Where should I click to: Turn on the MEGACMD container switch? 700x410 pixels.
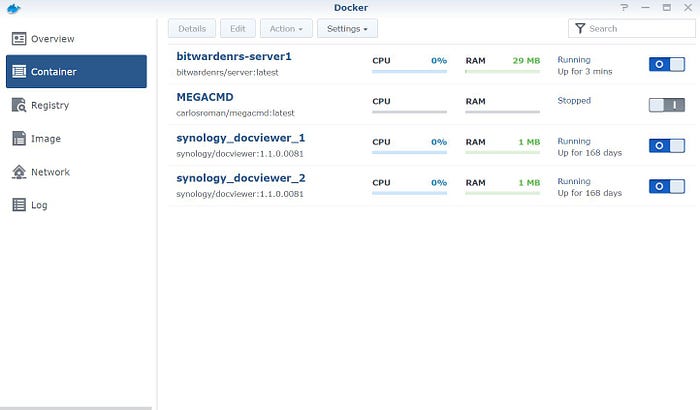tap(667, 105)
